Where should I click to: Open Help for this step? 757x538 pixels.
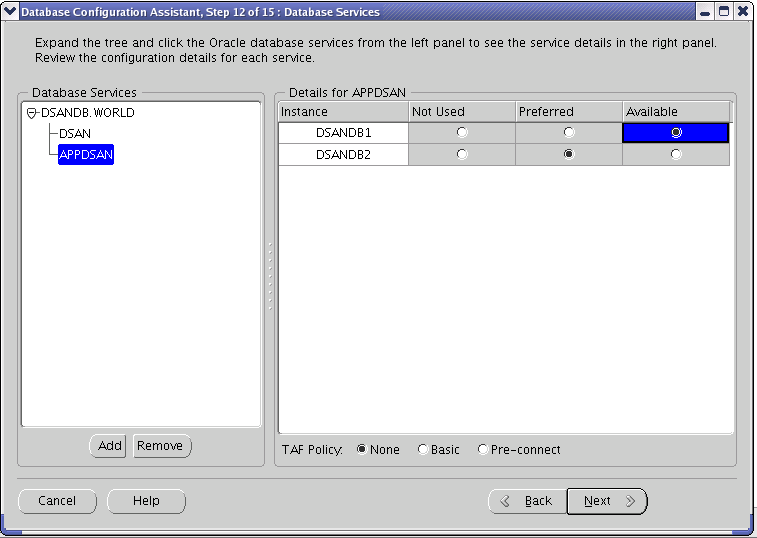click(146, 501)
